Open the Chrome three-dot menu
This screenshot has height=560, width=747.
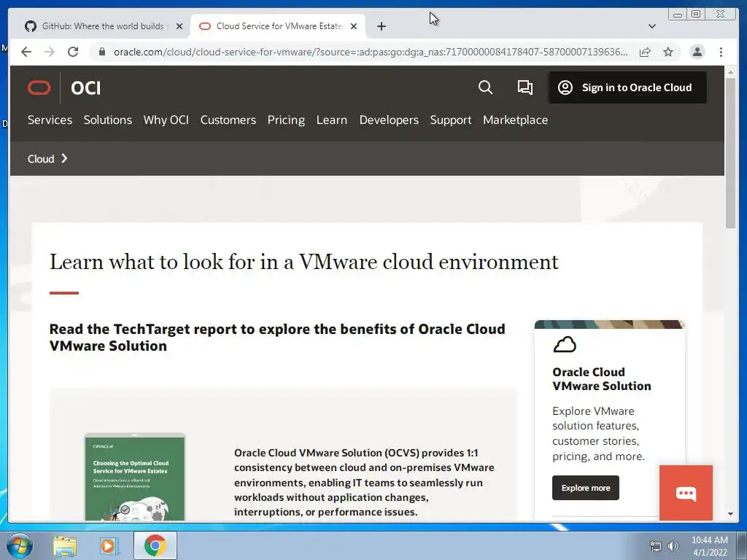click(x=721, y=52)
